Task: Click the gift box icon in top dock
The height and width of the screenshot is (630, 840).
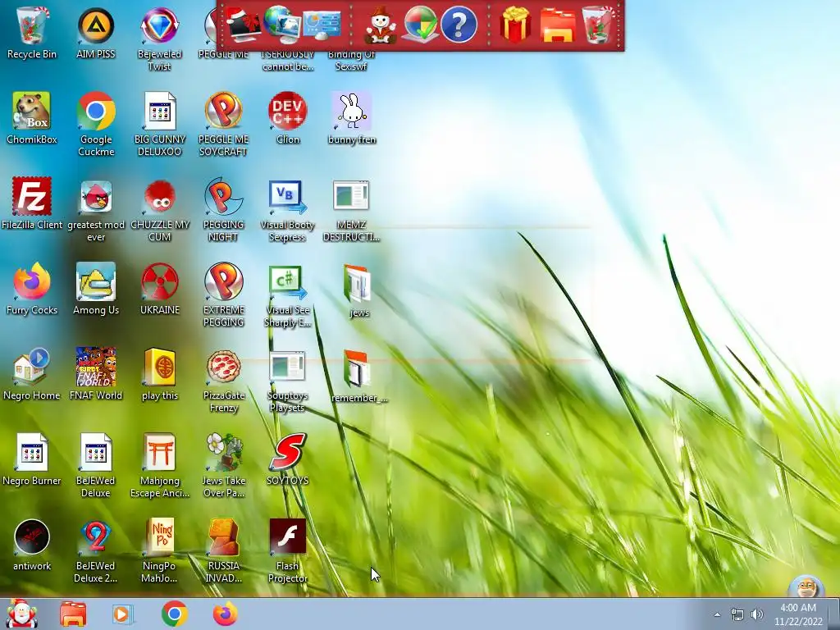Action: pos(515,24)
